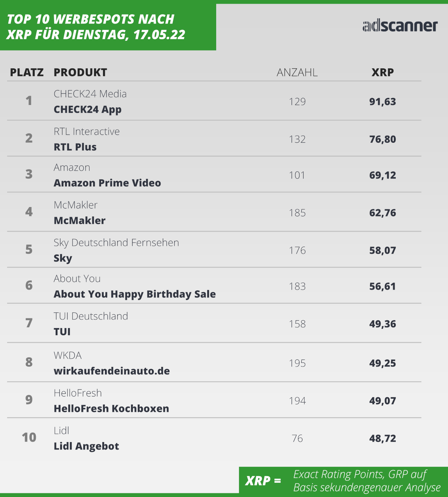Click the RTL Plus product name

pyautogui.click(x=75, y=147)
